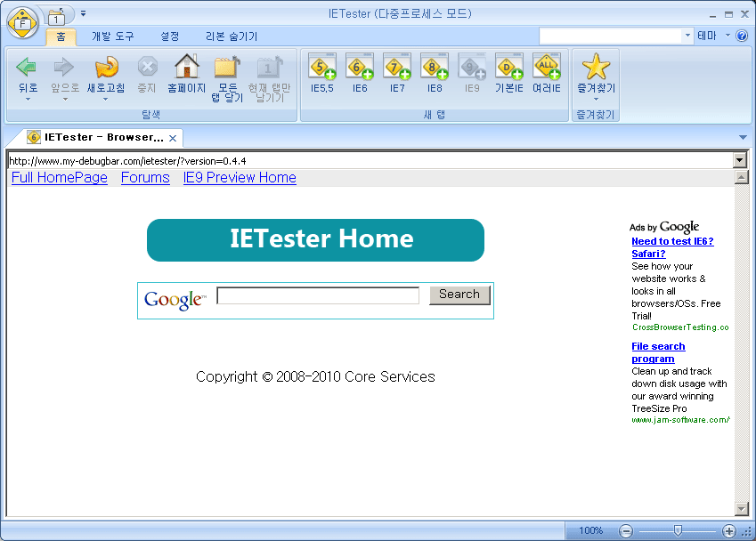
Task: Open a new IE6 tab
Action: (x=360, y=68)
